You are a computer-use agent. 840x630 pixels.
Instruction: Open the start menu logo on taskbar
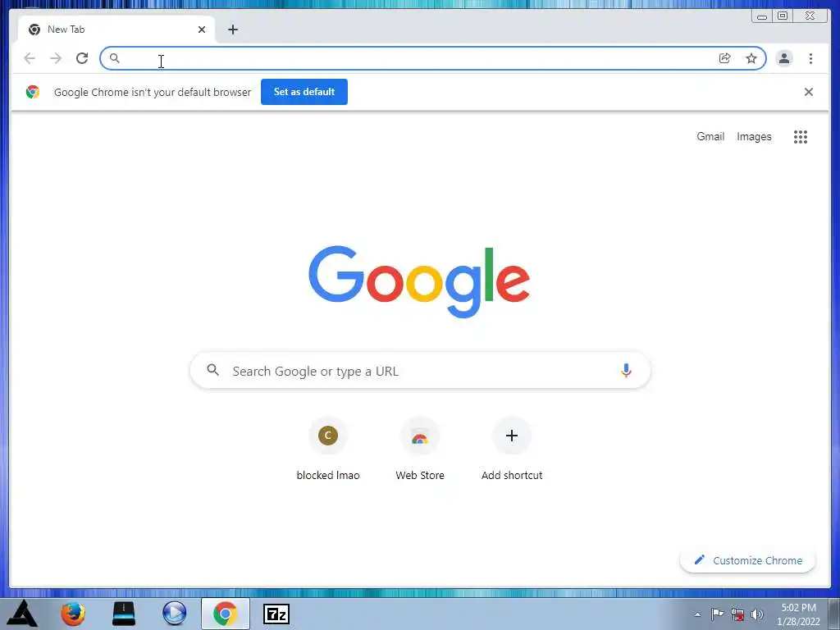coord(22,614)
